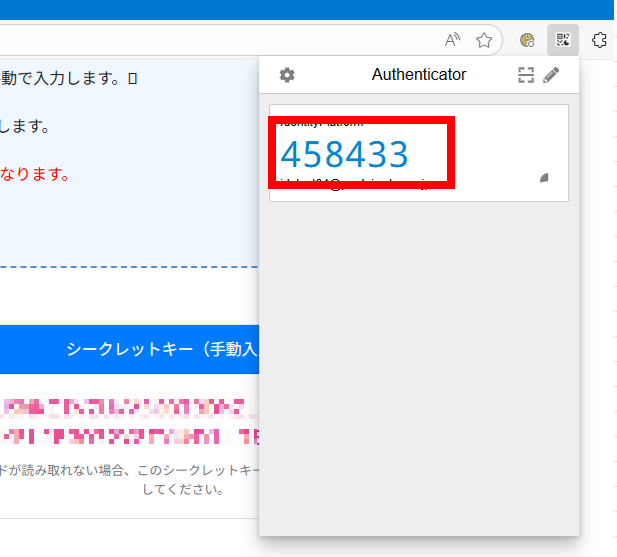Click the Authenticator QR extension toolbar icon
617x557 pixels.
coord(563,41)
